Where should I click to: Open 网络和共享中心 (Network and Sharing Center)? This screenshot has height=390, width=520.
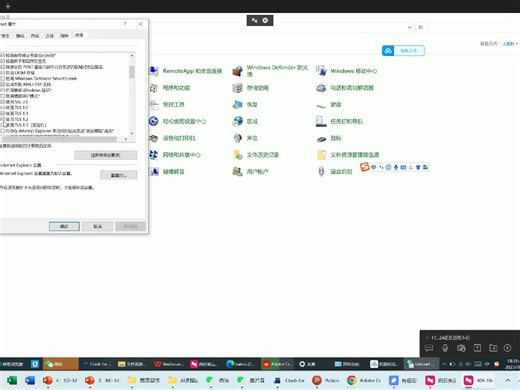[175, 155]
